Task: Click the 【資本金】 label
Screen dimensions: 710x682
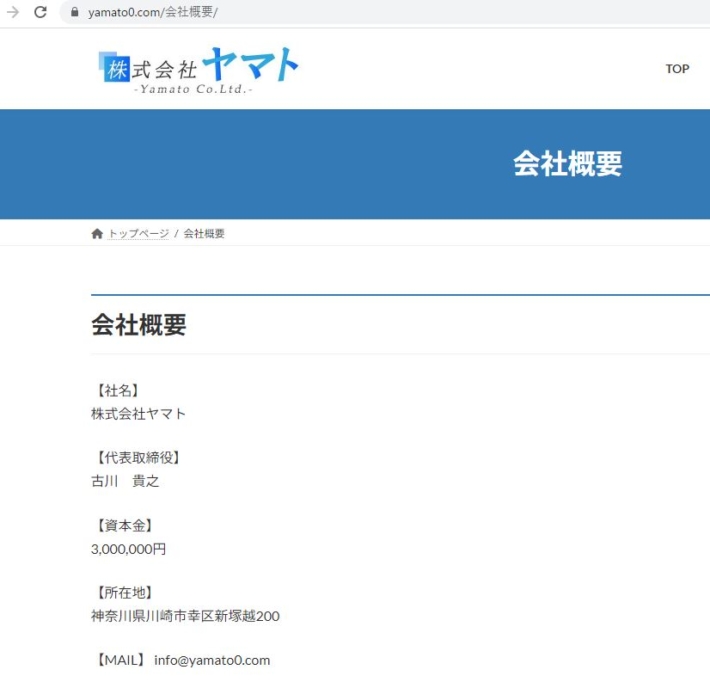Action: click(125, 525)
